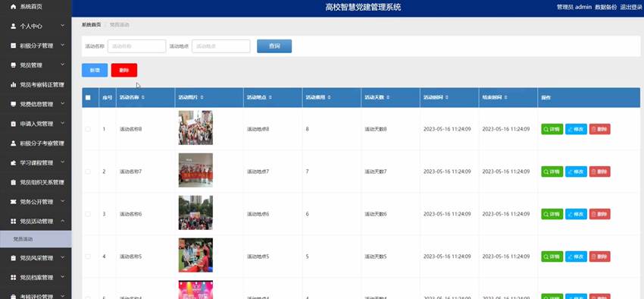644x299 pixels.
Task: Focus the 活动地点 search input
Action: (221, 46)
